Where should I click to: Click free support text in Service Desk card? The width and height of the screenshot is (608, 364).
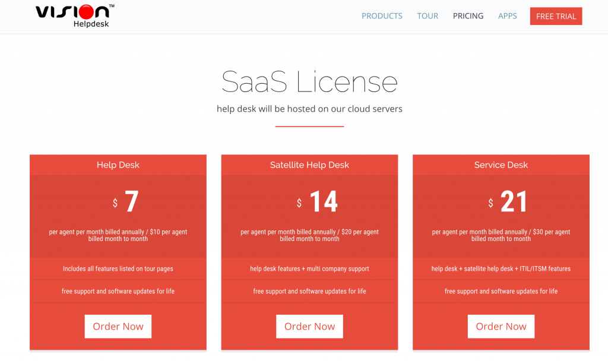[x=501, y=291]
